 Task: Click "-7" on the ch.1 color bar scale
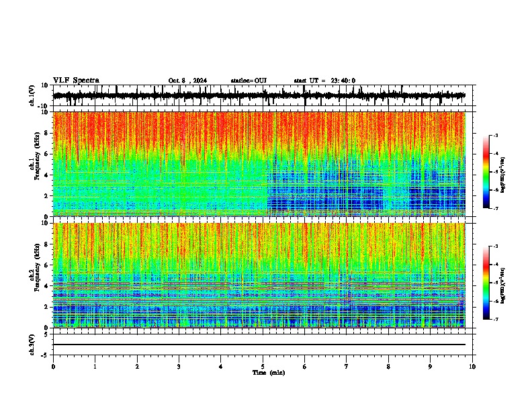click(x=495, y=208)
